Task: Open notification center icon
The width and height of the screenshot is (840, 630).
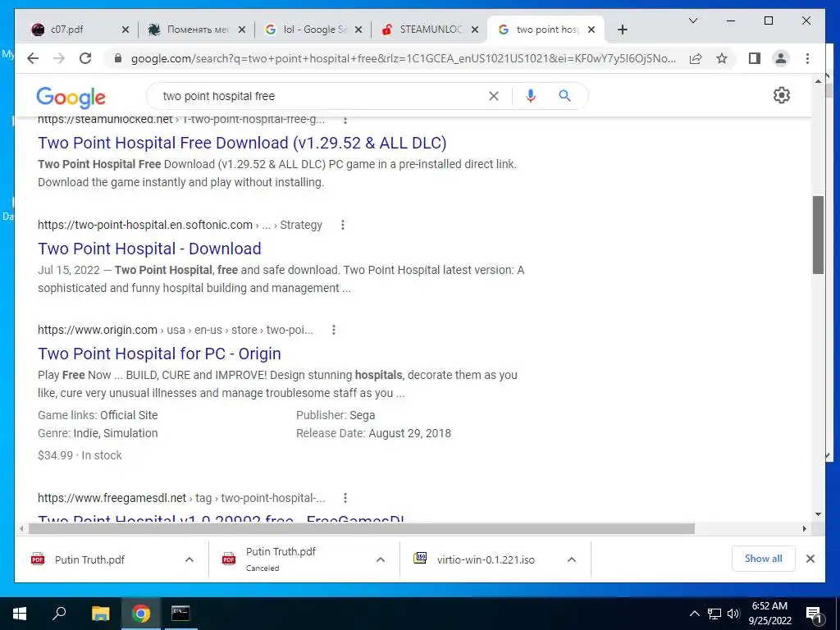Action: (814, 614)
